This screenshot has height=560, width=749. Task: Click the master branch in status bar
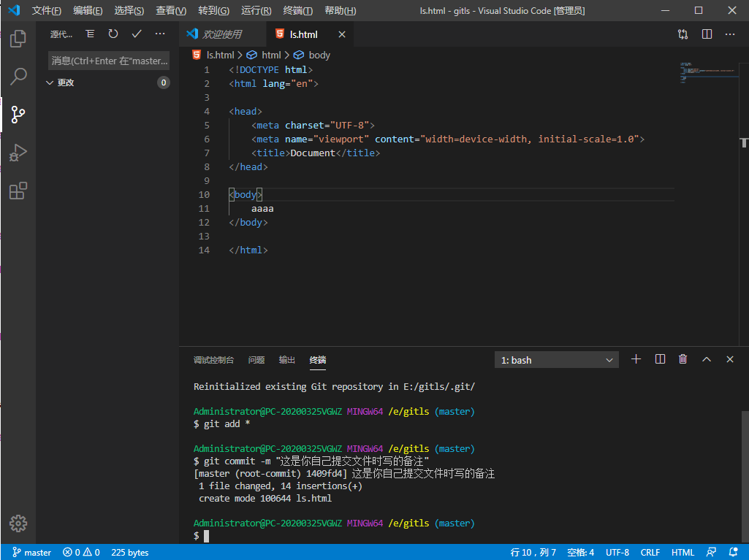31,553
